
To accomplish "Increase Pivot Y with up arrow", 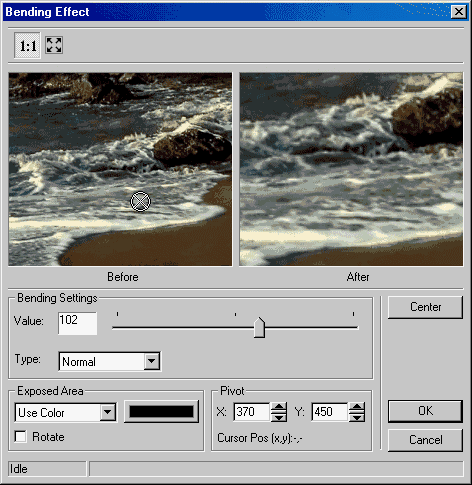I will (357, 407).
